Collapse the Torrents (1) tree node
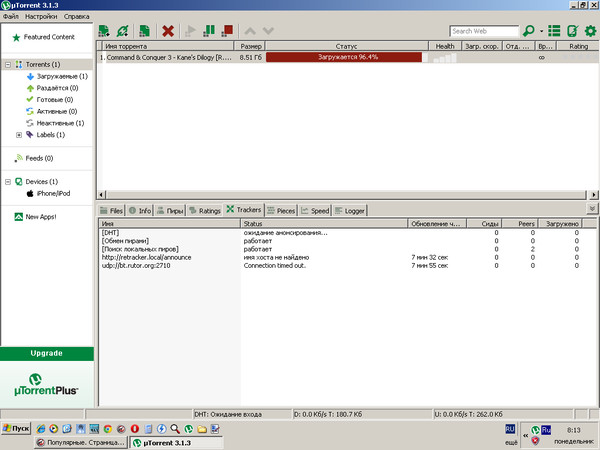600x450 pixels. point(8,65)
